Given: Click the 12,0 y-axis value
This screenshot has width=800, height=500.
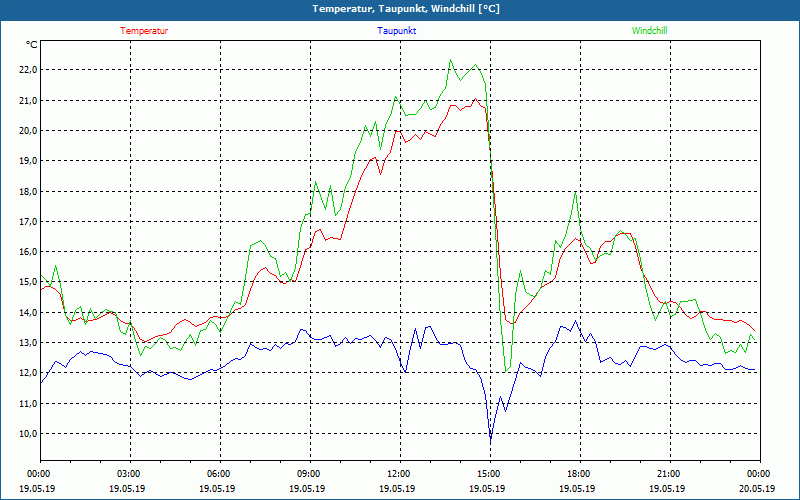Looking at the screenshot, I should click(x=29, y=373).
